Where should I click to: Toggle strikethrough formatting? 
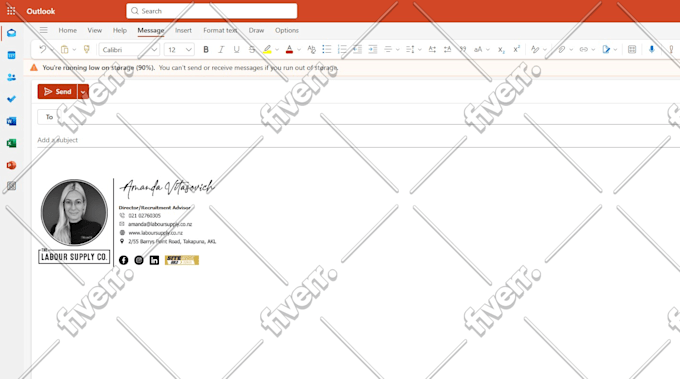(252, 49)
